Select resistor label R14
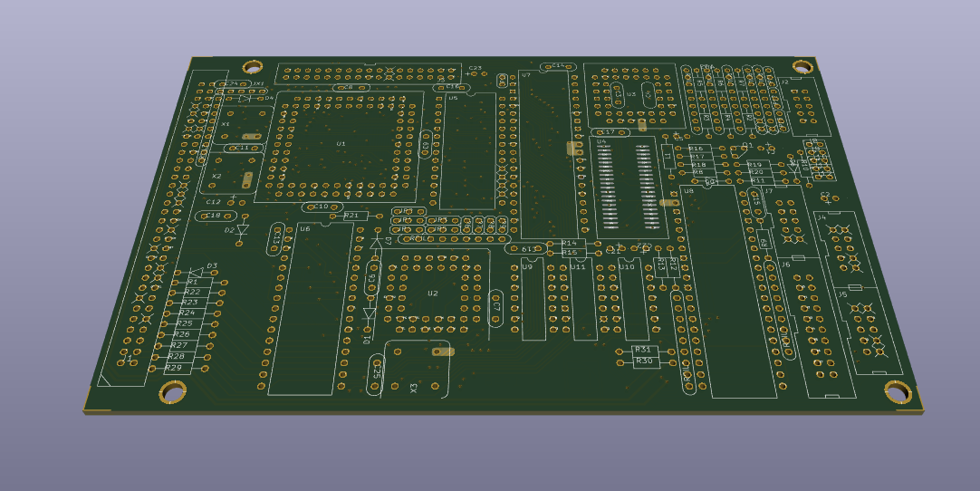 coord(569,244)
